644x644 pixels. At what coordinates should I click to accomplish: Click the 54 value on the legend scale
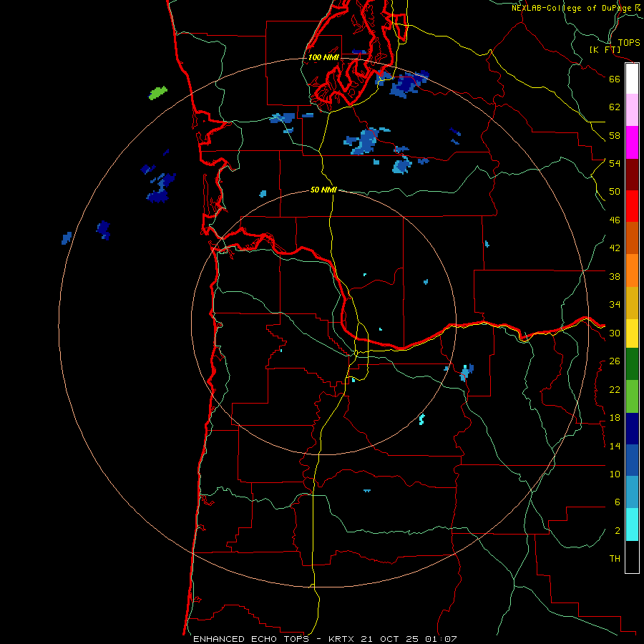click(x=615, y=163)
